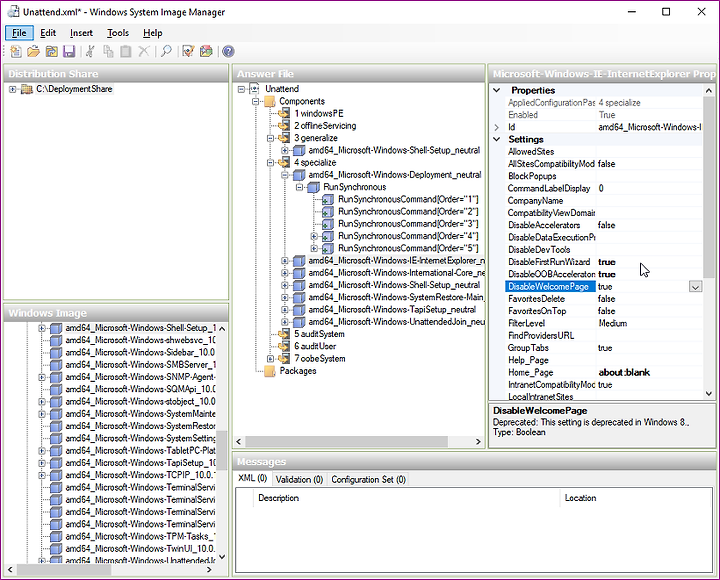The width and height of the screenshot is (720, 580).
Task: Select the Home_Page setting row
Action: click(604, 373)
